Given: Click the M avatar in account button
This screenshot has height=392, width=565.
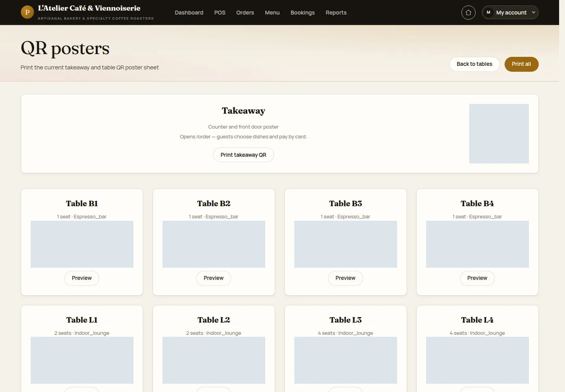Looking at the screenshot, I should click(x=488, y=13).
